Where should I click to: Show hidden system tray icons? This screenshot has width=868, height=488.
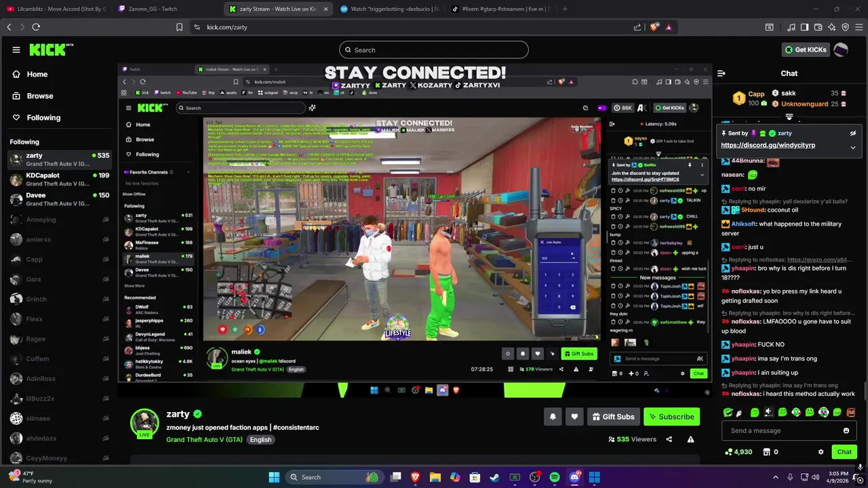tap(776, 477)
